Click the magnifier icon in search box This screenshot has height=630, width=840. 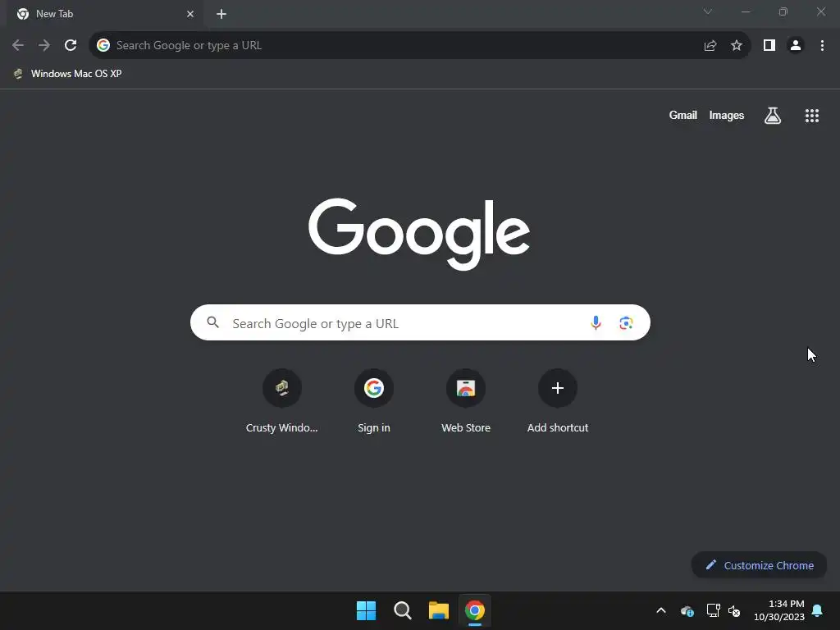213,322
